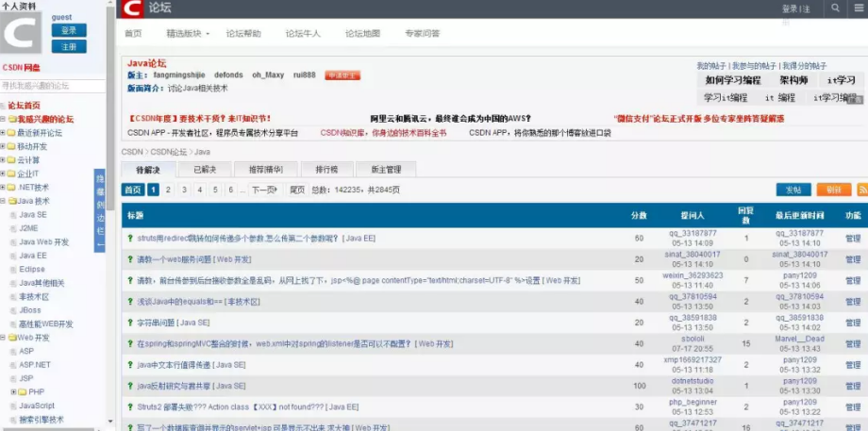Screen dimensions: 868x431
Task: Collapse the 我感兴趣的论坛 tree node
Action: point(3,119)
